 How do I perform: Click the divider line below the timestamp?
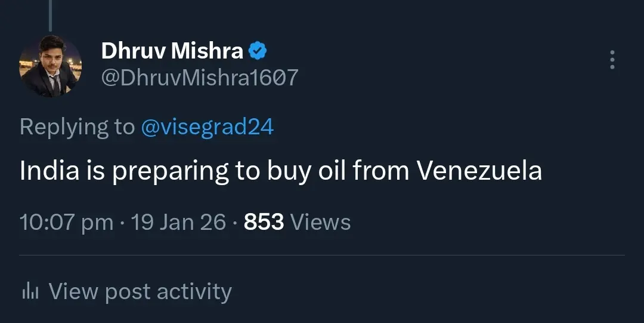322,256
